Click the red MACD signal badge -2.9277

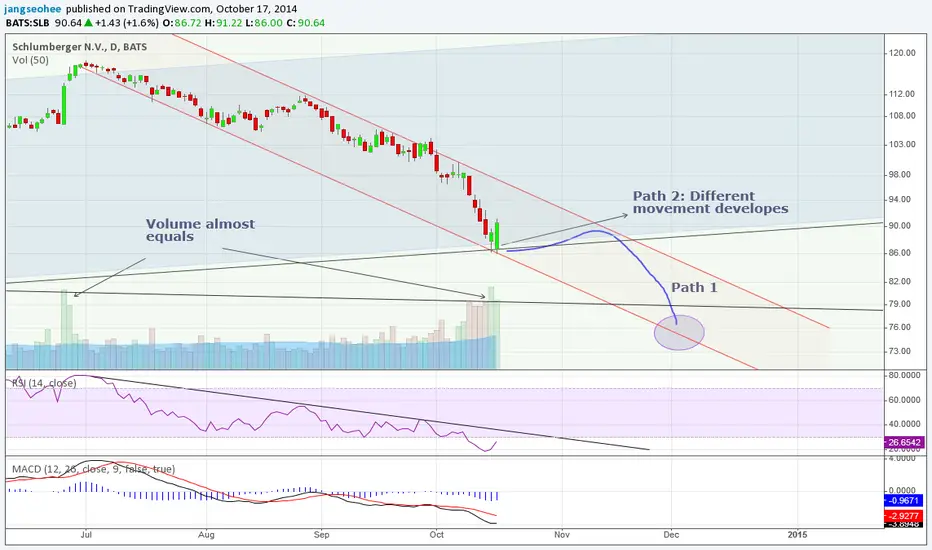coord(905,516)
